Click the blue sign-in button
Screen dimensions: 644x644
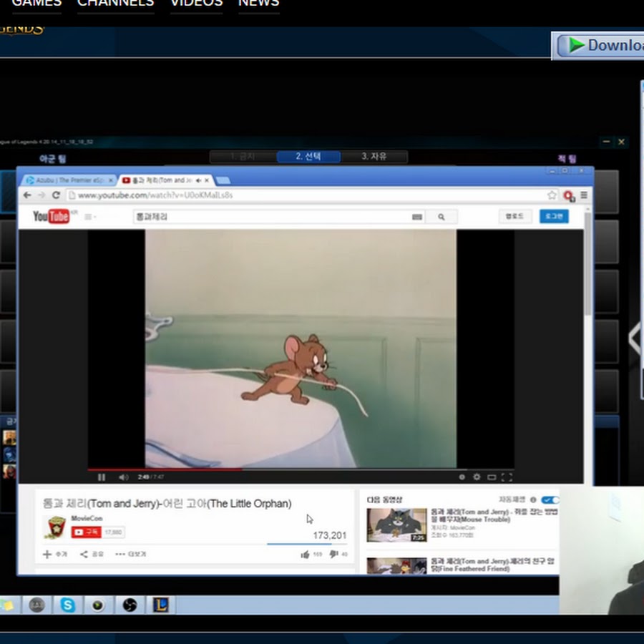[x=554, y=216]
